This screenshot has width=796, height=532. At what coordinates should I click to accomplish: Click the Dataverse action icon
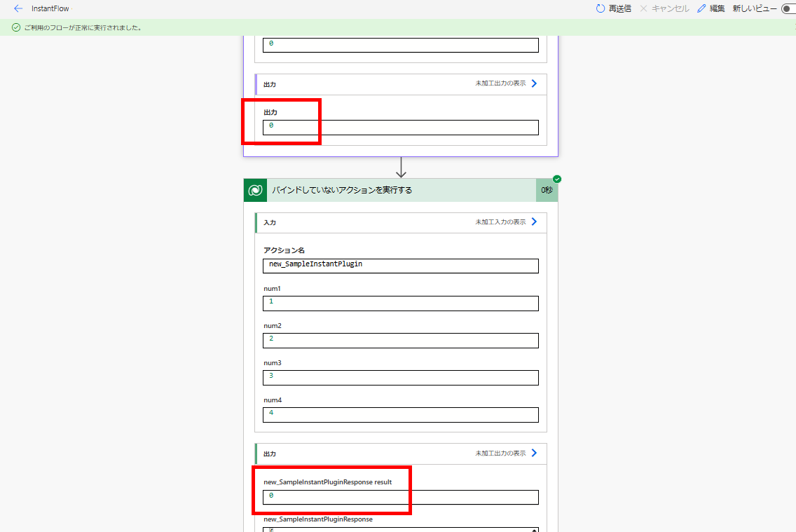click(255, 191)
